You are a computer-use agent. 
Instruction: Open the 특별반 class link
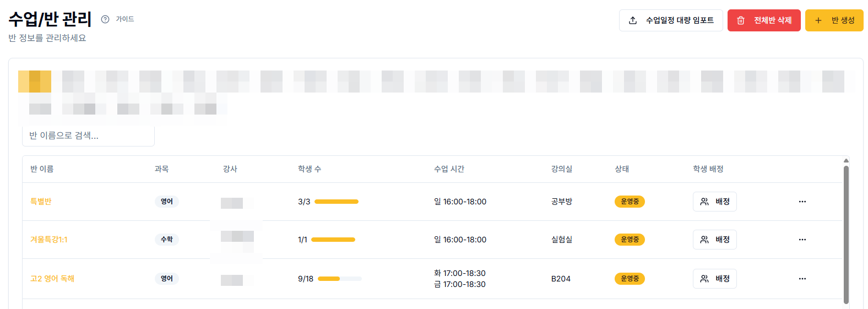coord(41,202)
